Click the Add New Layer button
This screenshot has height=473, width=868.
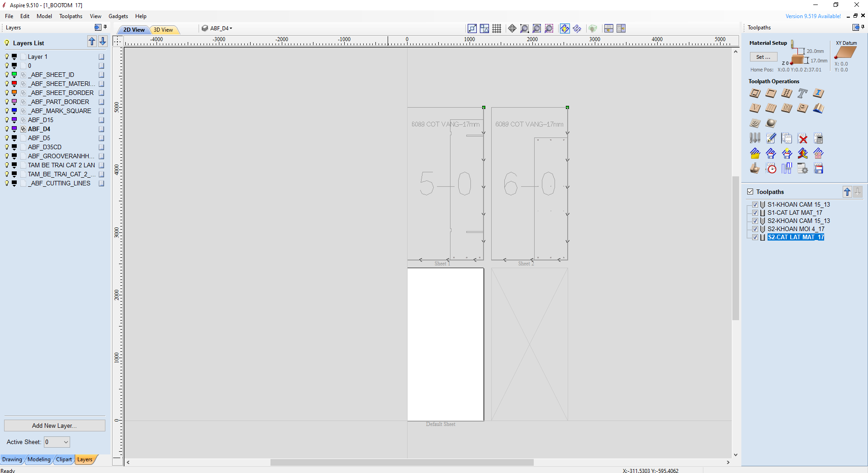(54, 426)
